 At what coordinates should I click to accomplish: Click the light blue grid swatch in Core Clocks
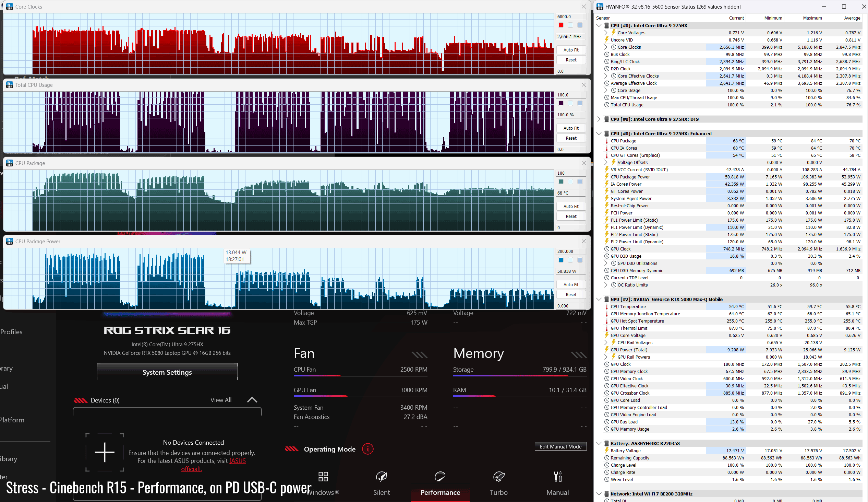(x=580, y=25)
